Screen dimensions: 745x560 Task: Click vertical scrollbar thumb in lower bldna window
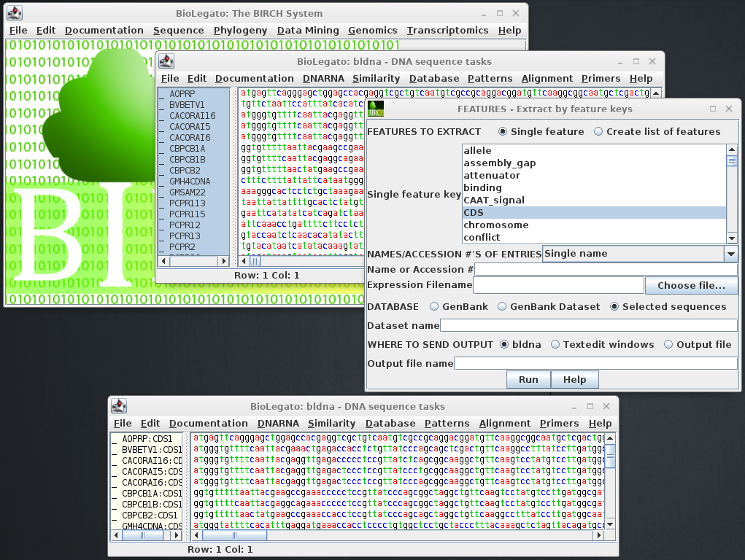tap(611, 456)
